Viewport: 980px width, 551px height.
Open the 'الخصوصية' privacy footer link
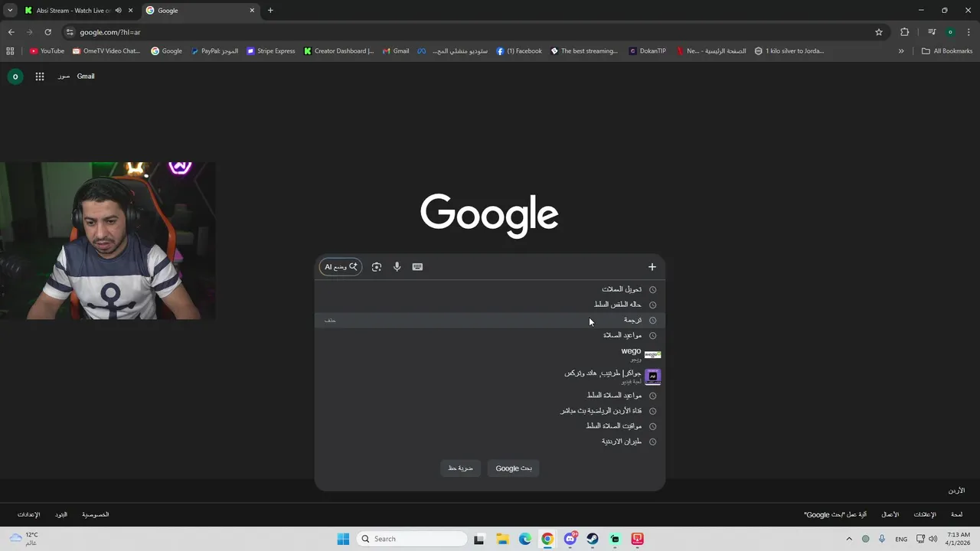(x=96, y=515)
